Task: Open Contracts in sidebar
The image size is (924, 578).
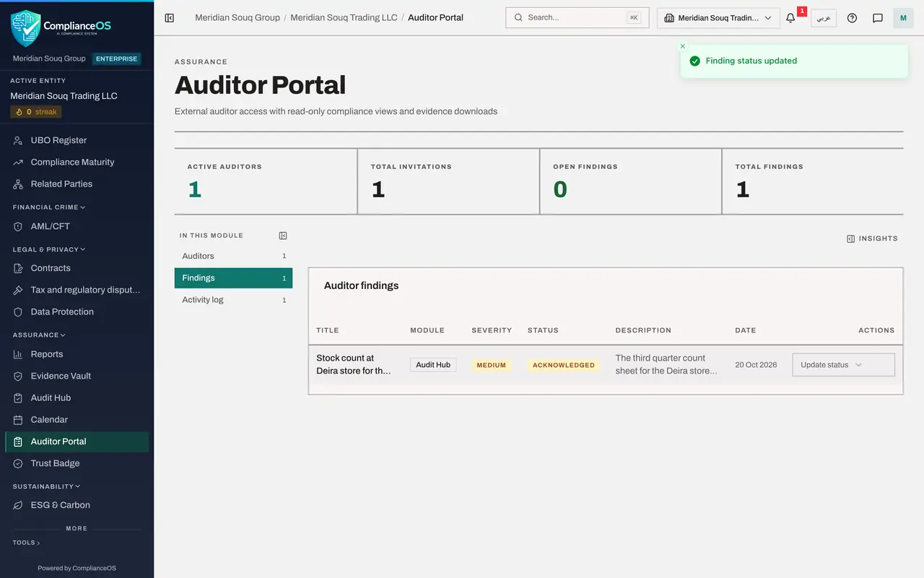Action: 77,268
